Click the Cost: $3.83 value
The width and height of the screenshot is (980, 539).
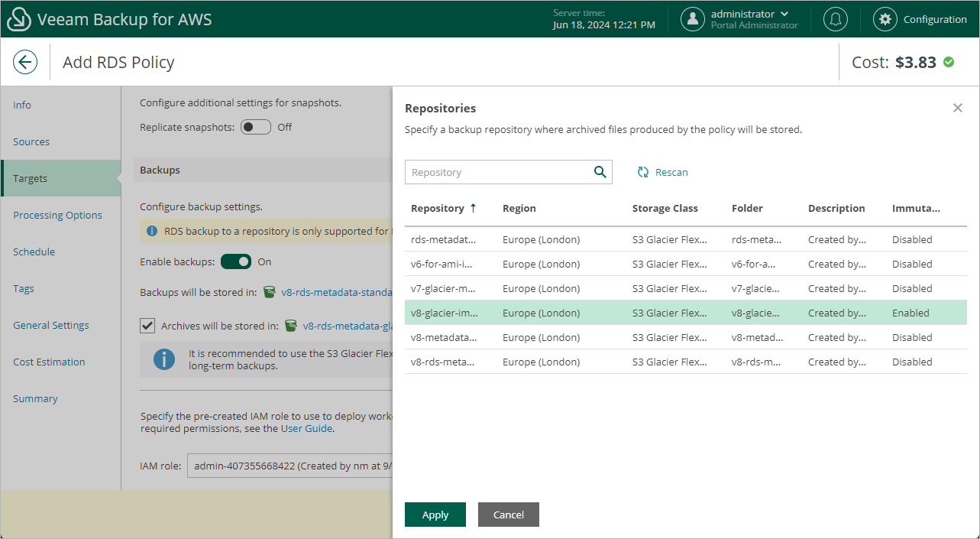coord(915,62)
